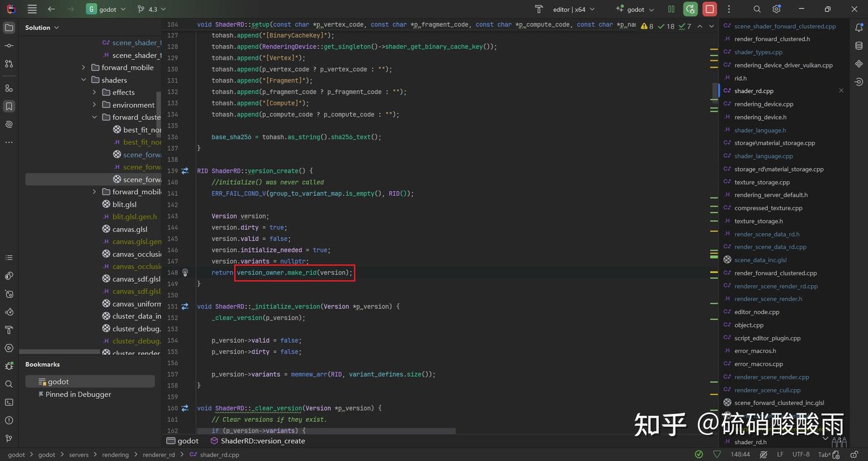Dismiss shader_rd.cpp from recent files with X

(841, 90)
